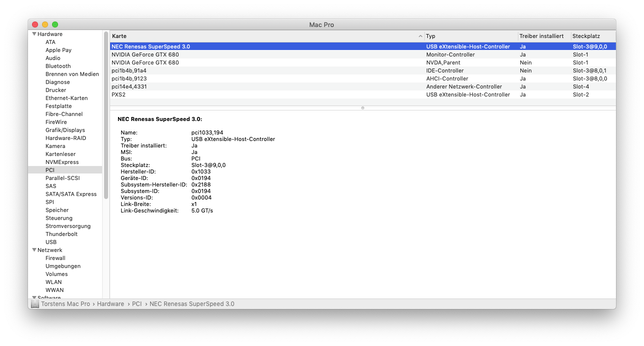
Task: Click the sidebar vertical scrollbar
Action: [x=106, y=115]
